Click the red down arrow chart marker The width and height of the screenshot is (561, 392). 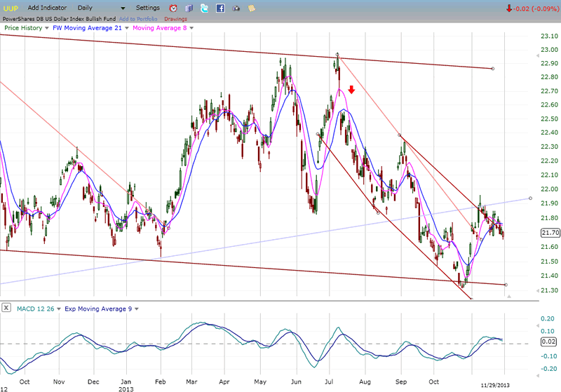(351, 90)
